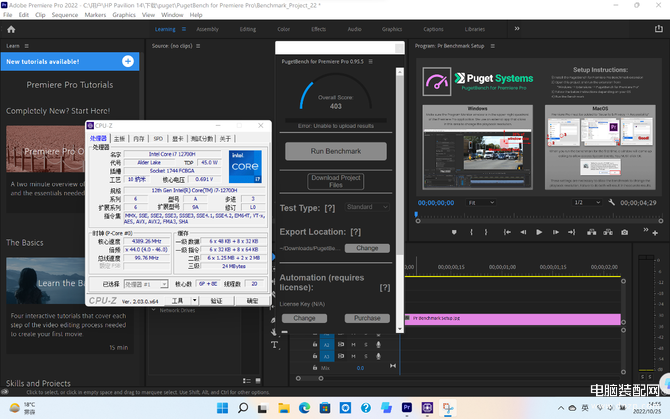
Task: Mute audio track A3
Action: click(x=353, y=356)
